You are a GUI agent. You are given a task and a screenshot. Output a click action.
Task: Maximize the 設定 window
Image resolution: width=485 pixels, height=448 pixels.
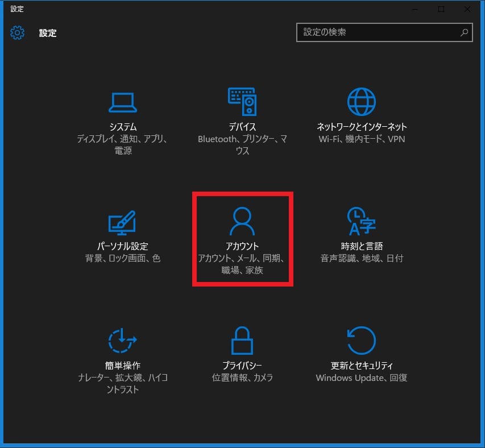tap(441, 9)
